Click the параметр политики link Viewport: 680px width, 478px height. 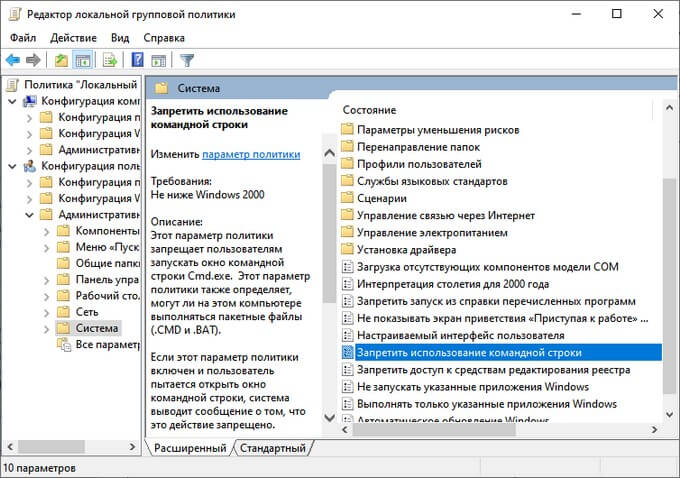point(250,155)
